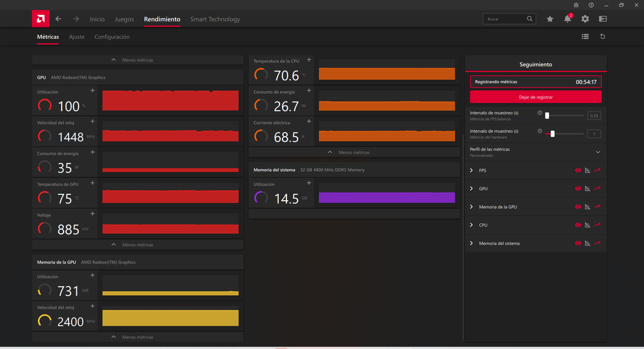
Task: Toggle the CPU visibility eye icon
Action: (578, 225)
